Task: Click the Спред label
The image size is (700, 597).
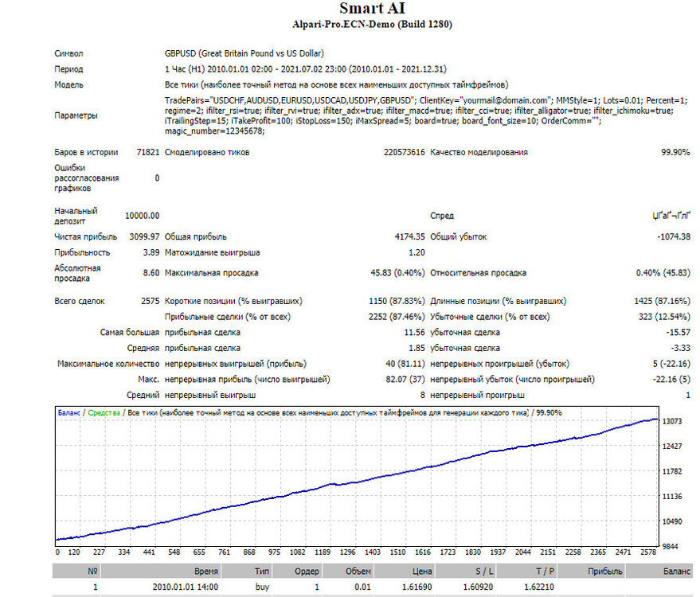Action: (x=441, y=216)
